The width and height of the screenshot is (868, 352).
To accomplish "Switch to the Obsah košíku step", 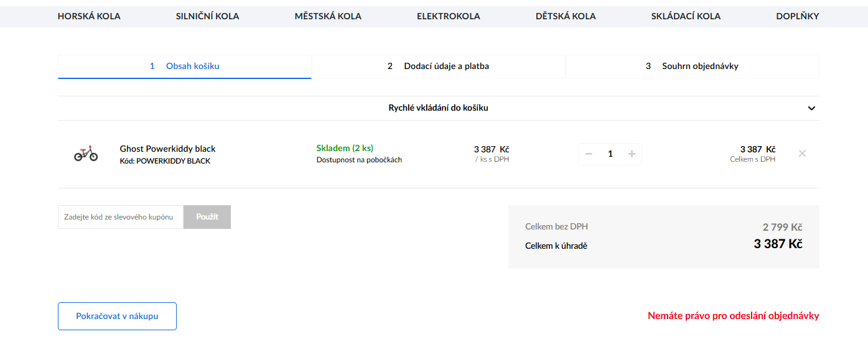I will [185, 66].
